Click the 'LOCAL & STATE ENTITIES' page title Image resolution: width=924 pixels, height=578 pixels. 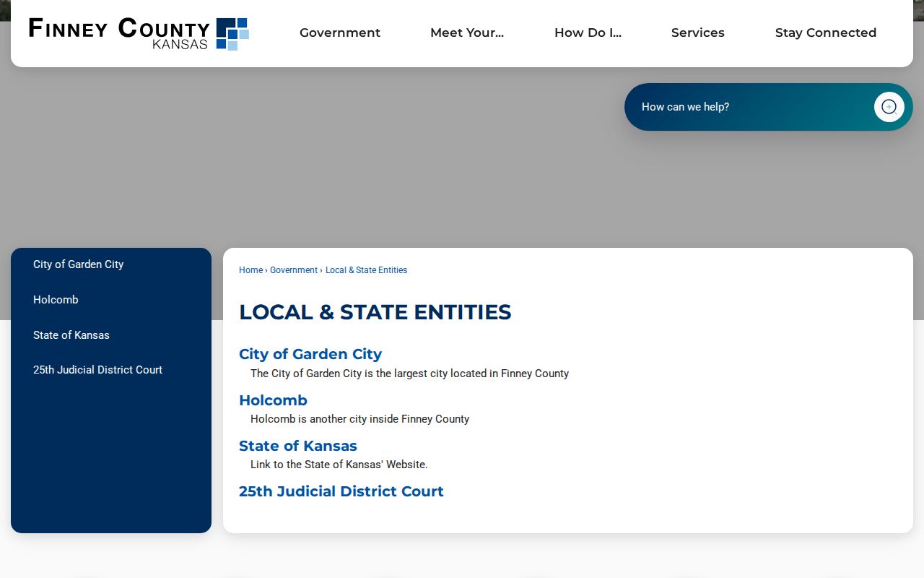coord(375,312)
